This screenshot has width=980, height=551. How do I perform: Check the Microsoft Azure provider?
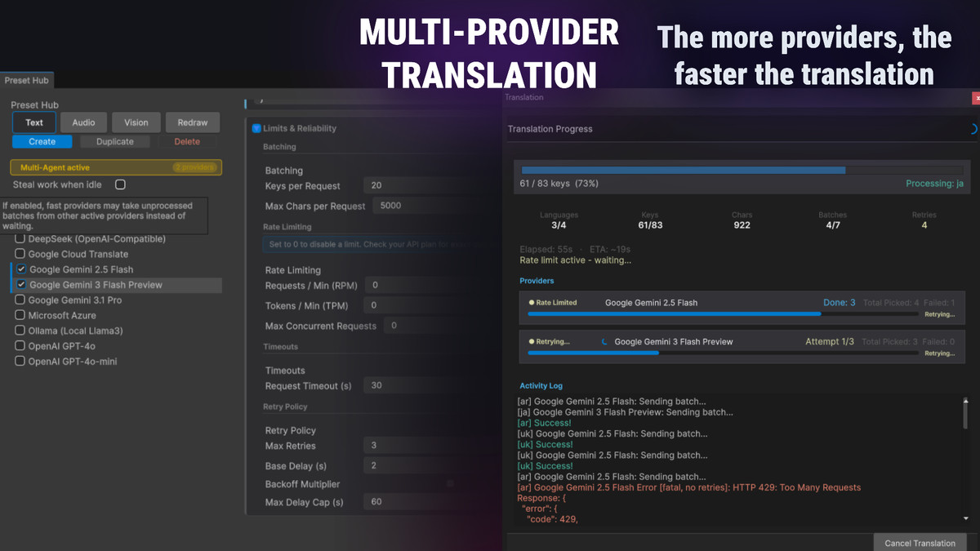pos(20,315)
